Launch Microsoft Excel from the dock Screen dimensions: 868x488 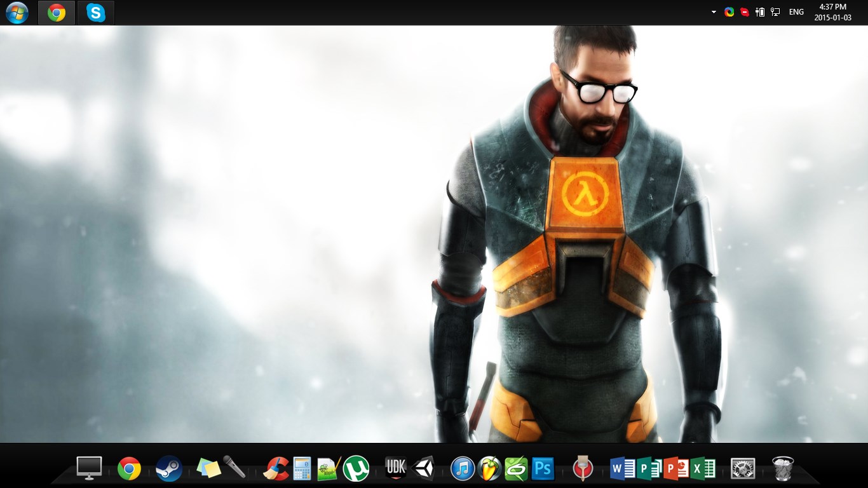703,469
